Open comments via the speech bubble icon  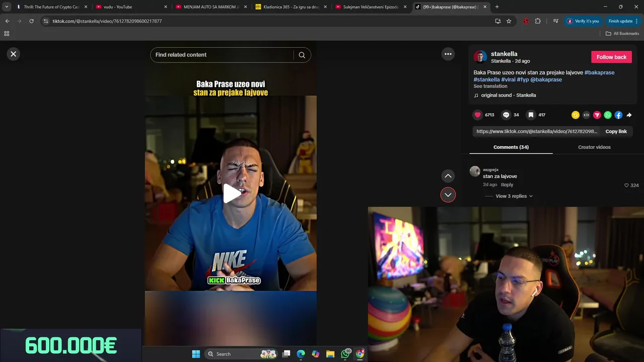coord(506,115)
